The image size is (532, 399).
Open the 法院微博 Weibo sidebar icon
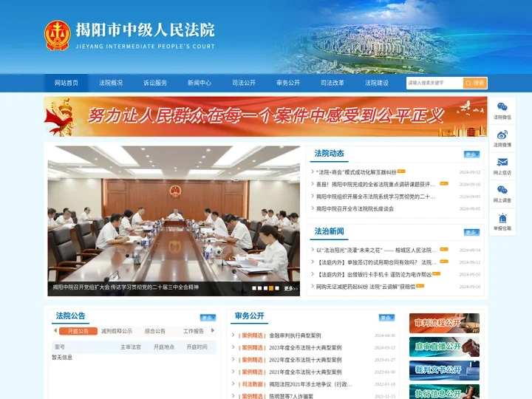click(502, 139)
